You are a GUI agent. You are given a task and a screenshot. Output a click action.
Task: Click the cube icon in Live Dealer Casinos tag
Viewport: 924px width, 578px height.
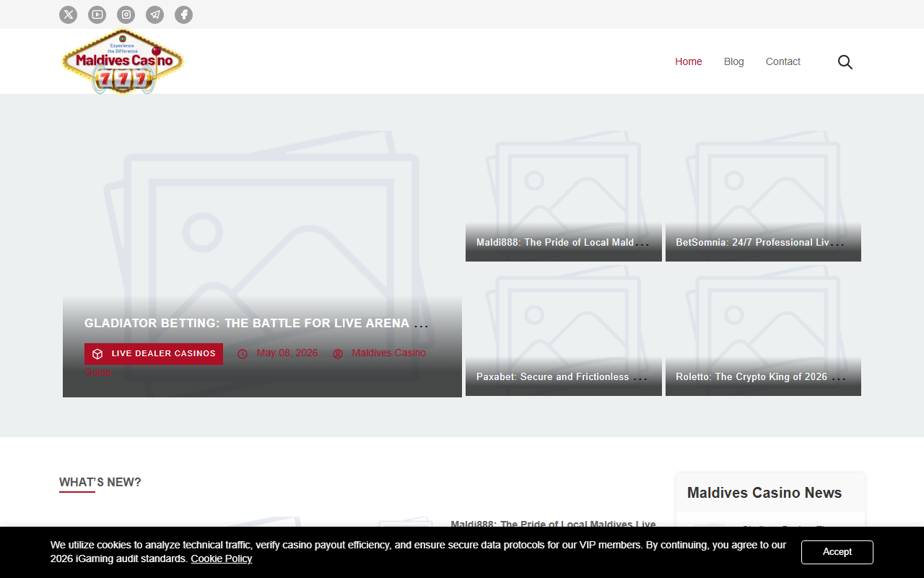pos(97,354)
